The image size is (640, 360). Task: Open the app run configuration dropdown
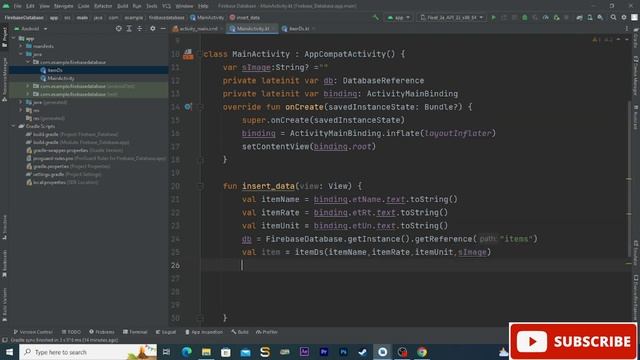pyautogui.click(x=398, y=18)
